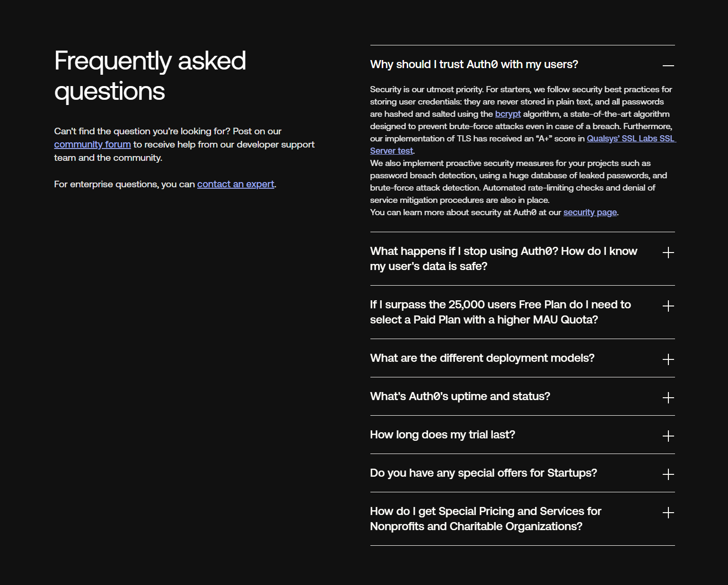728x585 pixels.
Task: Expand "How long does my trial last?" question
Action: click(668, 436)
